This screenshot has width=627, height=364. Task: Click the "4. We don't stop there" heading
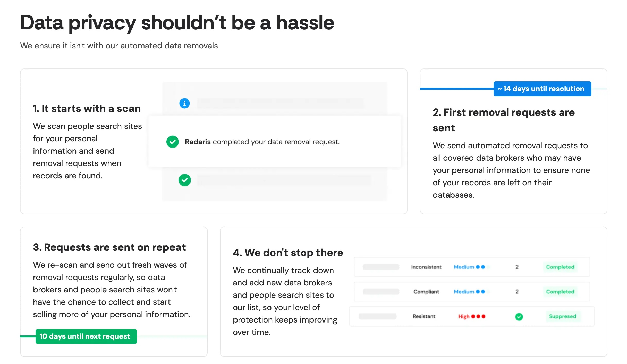288,253
